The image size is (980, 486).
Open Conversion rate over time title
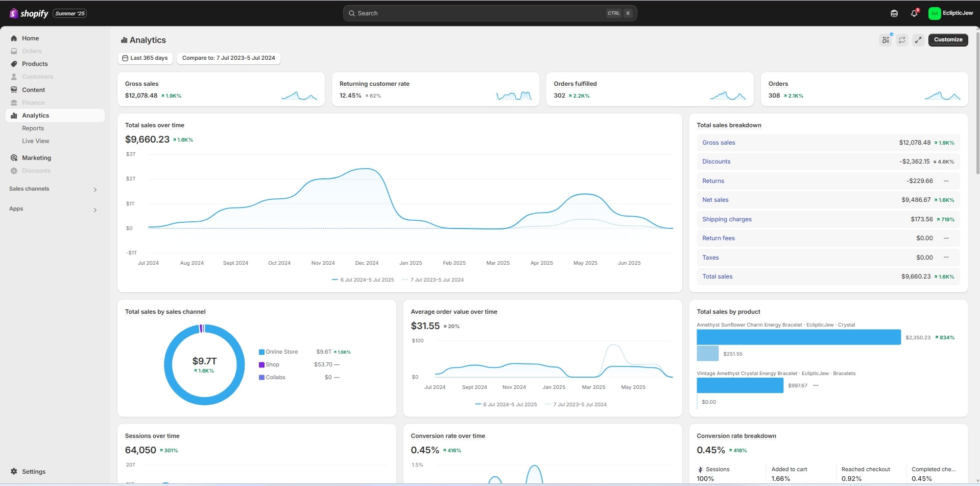pyautogui.click(x=448, y=436)
